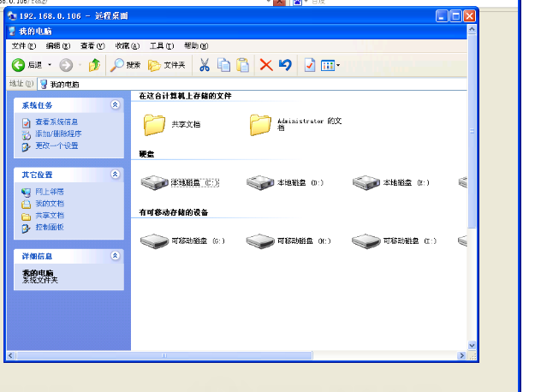Click the Undo arrow toolbar icon

(285, 65)
